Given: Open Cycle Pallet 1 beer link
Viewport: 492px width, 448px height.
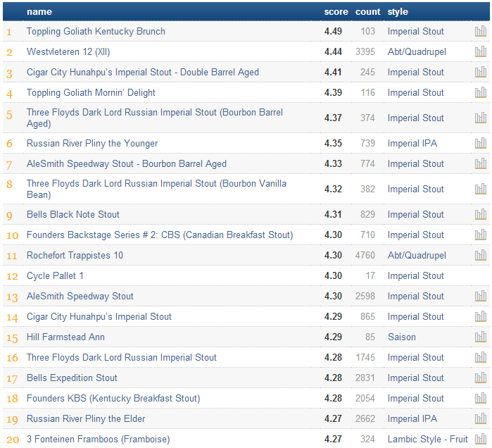Looking at the screenshot, I should point(55,275).
